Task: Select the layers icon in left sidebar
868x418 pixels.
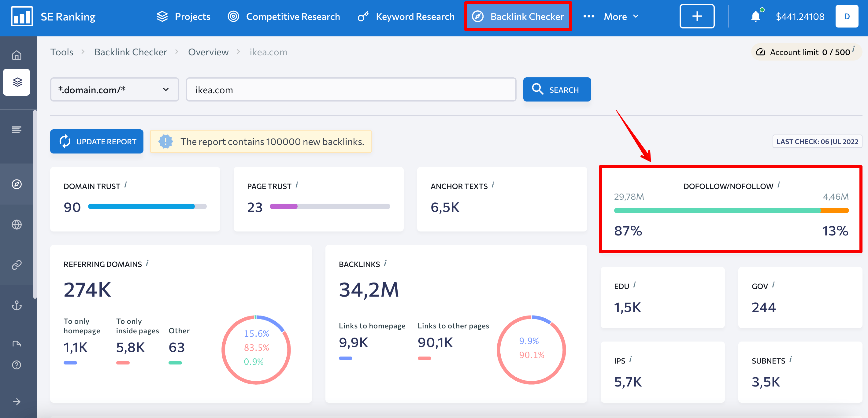Action: coord(17,82)
